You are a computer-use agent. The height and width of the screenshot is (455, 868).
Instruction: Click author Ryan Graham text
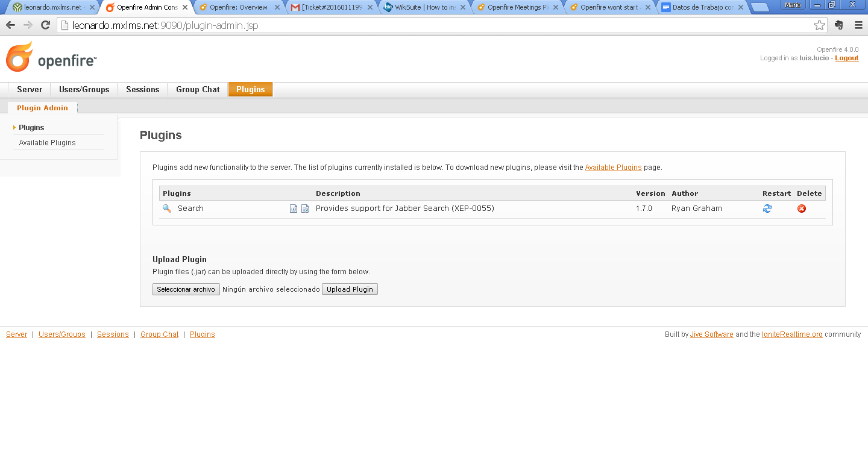click(697, 209)
